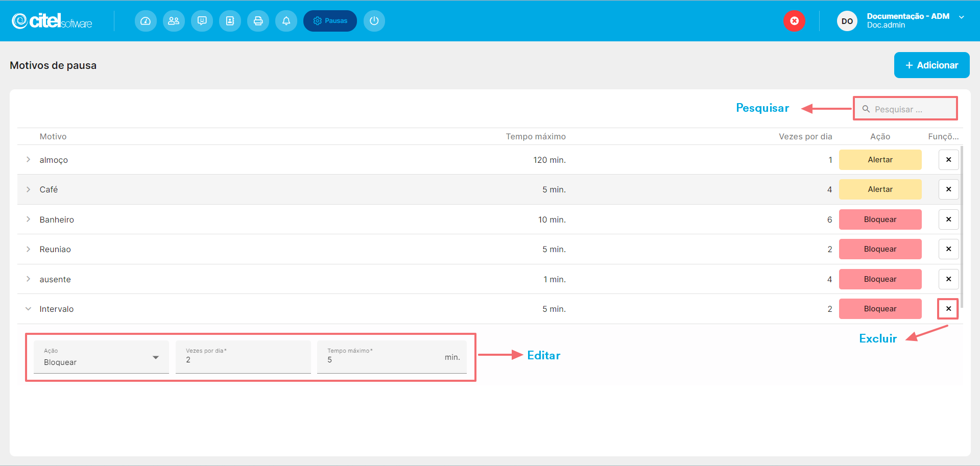Click the Adicionar button
The width and height of the screenshot is (980, 466).
(931, 65)
